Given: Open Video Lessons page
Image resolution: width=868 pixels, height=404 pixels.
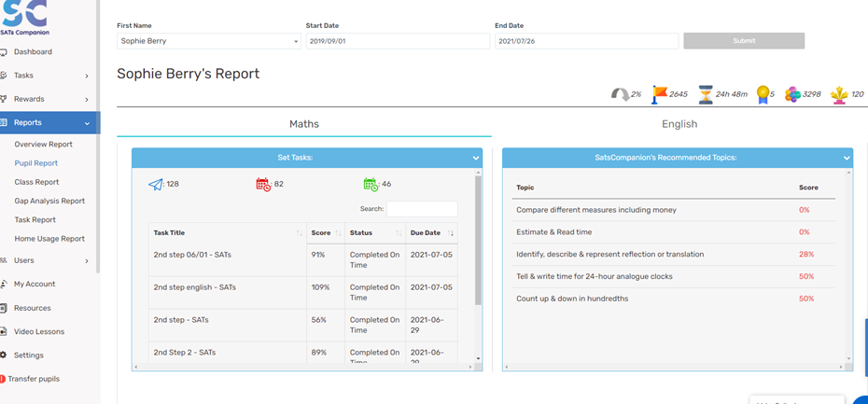Looking at the screenshot, I should click(39, 331).
